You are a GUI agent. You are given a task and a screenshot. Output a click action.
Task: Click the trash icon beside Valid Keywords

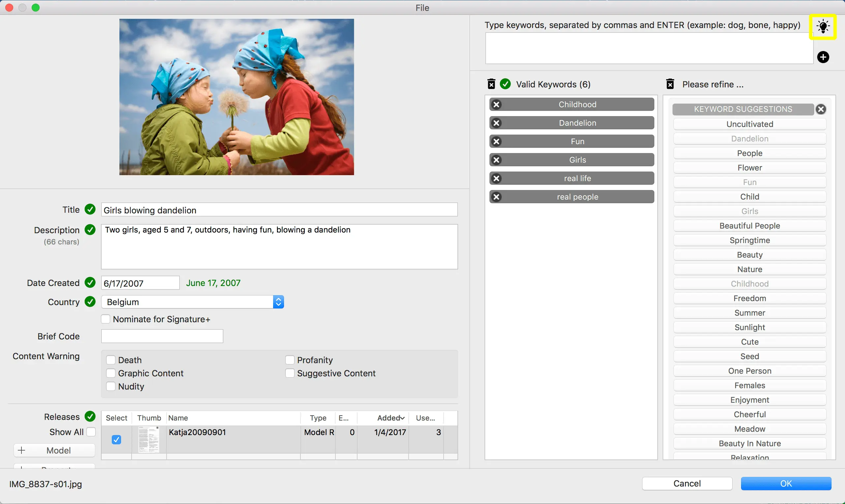pyautogui.click(x=491, y=84)
